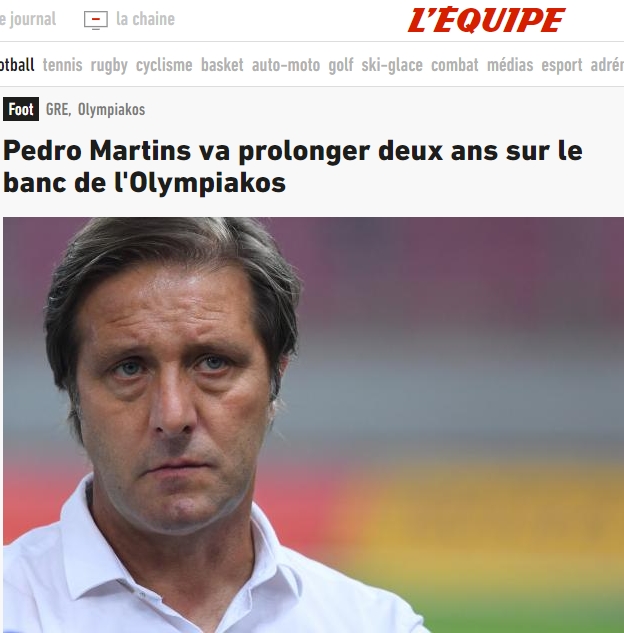The width and height of the screenshot is (624, 633).
Task: Click the GRE breadcrumb link
Action: [x=58, y=109]
